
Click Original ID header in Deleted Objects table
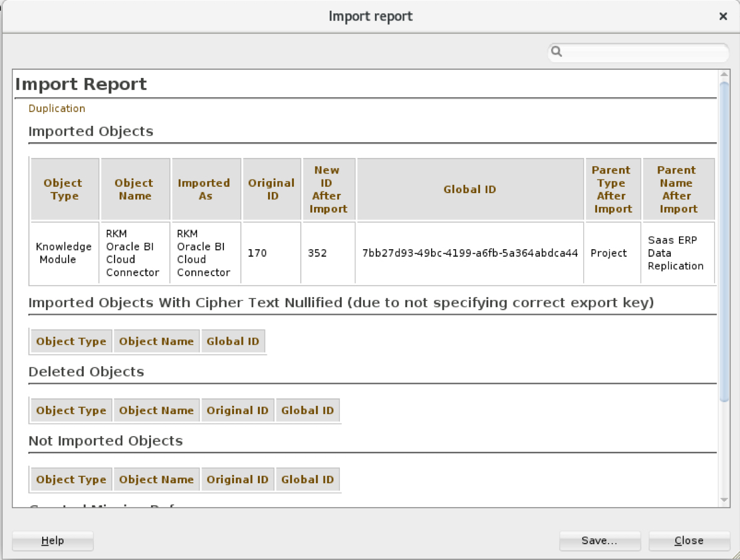[x=237, y=410]
